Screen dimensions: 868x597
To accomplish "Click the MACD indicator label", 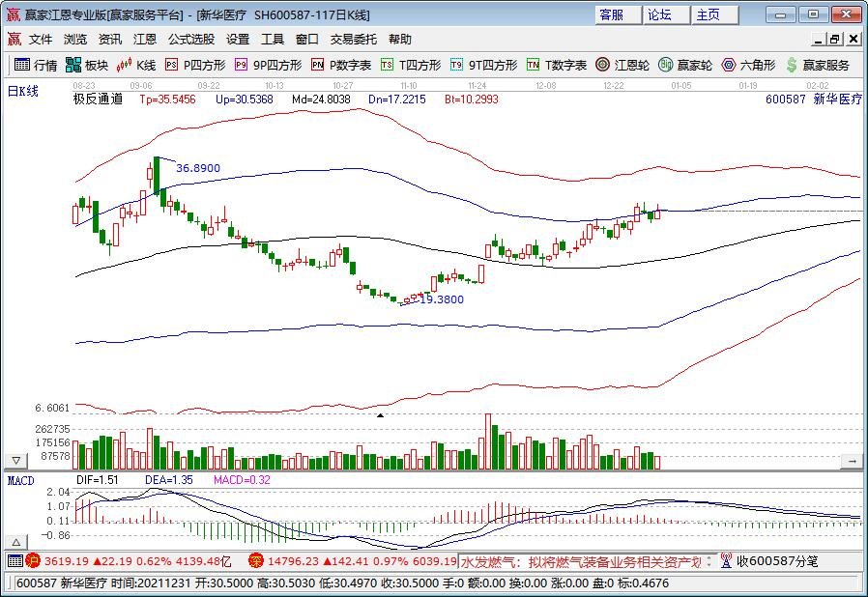I will coord(21,480).
